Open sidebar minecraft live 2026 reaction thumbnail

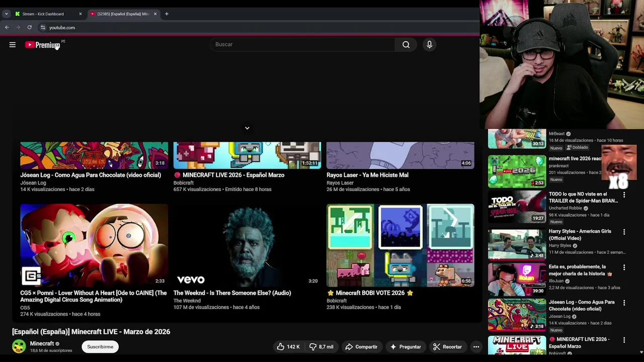coord(517,171)
